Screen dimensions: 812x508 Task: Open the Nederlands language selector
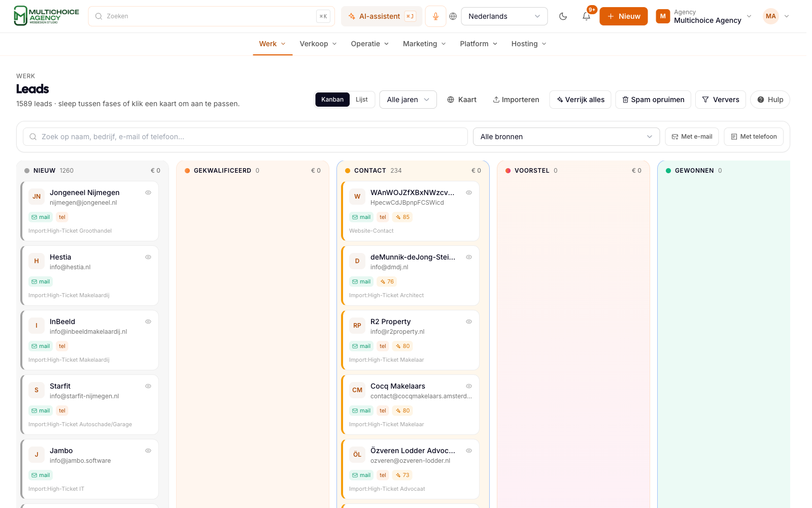[504, 16]
